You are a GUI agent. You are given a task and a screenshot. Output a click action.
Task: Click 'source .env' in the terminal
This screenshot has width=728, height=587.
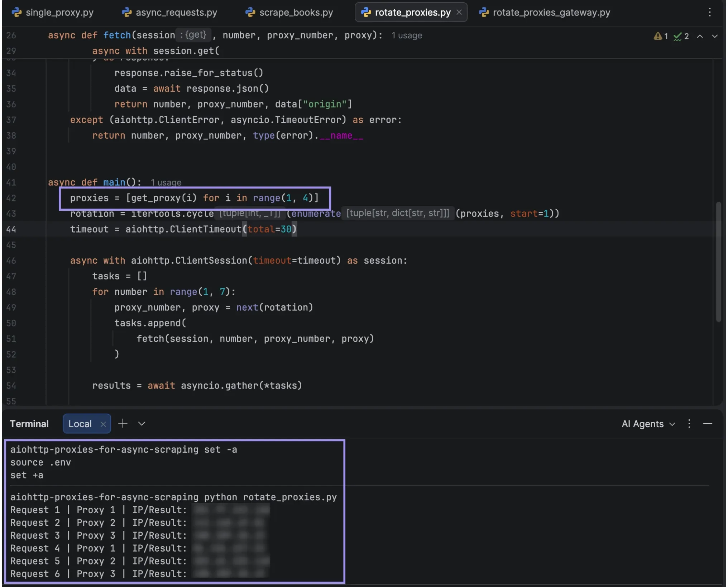[40, 462]
